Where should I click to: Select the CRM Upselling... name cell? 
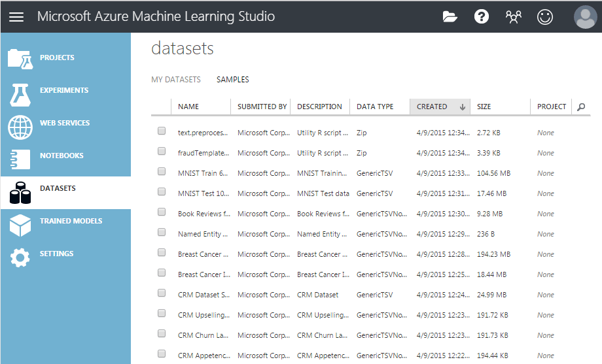click(x=204, y=315)
